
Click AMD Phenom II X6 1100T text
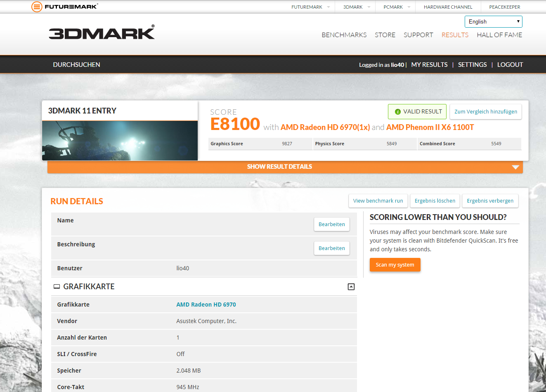pos(430,128)
